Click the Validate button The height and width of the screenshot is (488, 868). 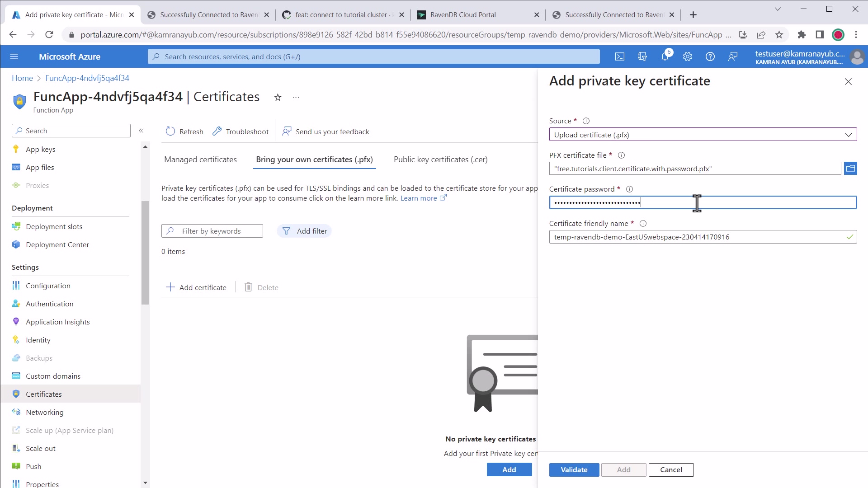coord(574,469)
